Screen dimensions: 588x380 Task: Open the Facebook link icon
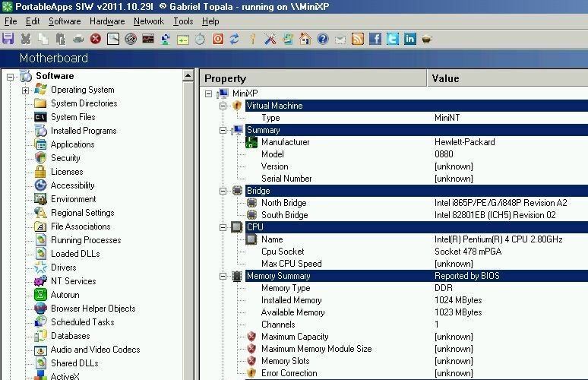click(x=375, y=39)
